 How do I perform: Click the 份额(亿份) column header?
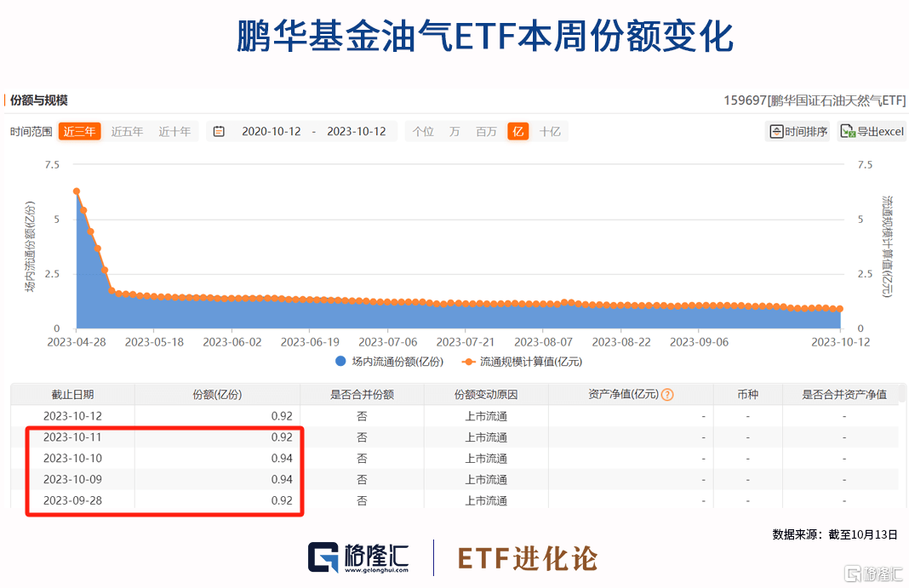[x=217, y=395]
